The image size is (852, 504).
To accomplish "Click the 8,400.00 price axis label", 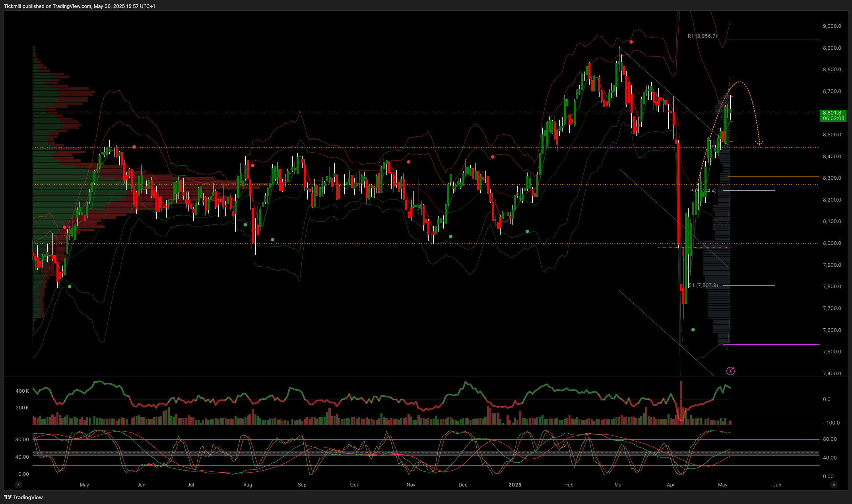I will pos(832,157).
